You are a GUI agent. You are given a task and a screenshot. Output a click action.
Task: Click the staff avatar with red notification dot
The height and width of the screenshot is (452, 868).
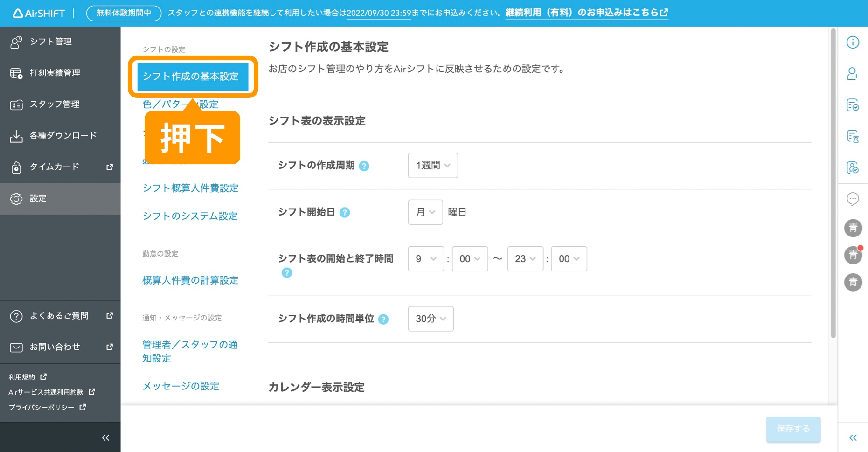(853, 255)
